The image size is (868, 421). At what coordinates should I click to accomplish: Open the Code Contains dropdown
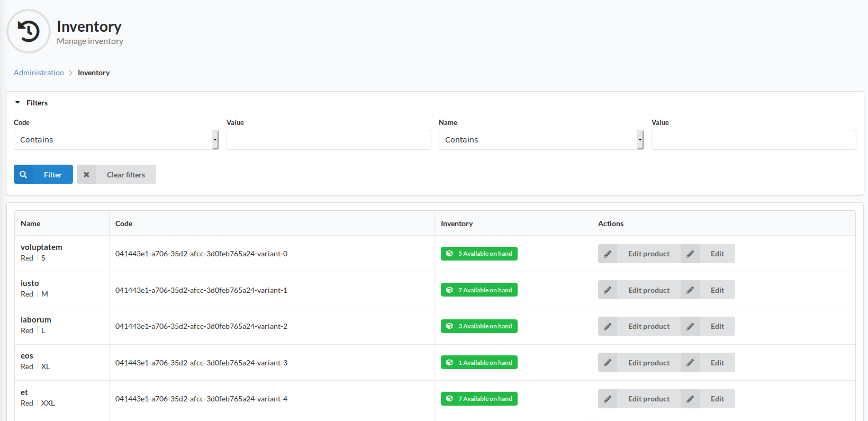click(116, 140)
